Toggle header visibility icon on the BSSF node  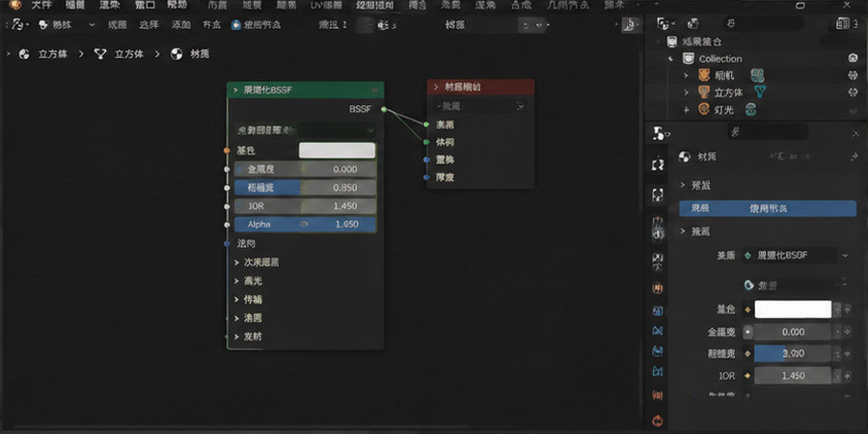coord(374,90)
